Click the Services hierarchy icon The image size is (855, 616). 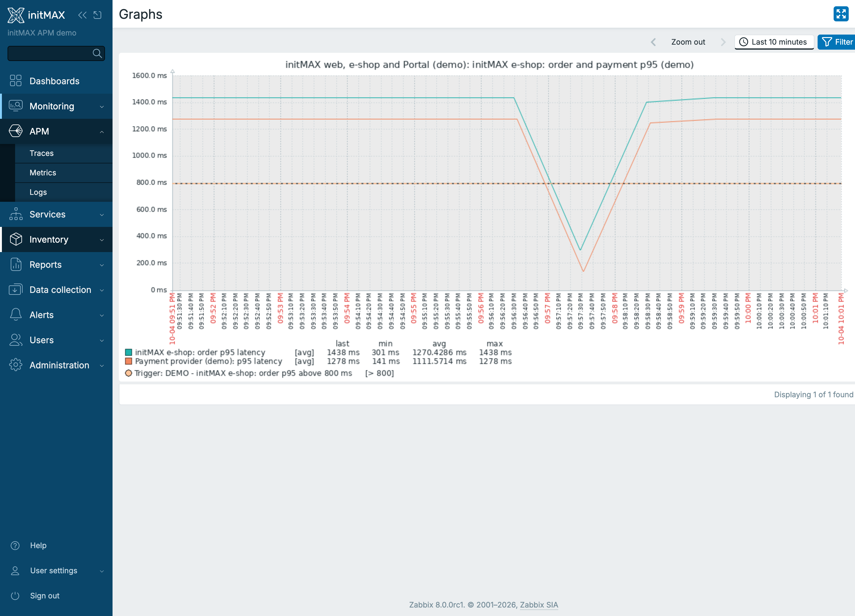(15, 214)
